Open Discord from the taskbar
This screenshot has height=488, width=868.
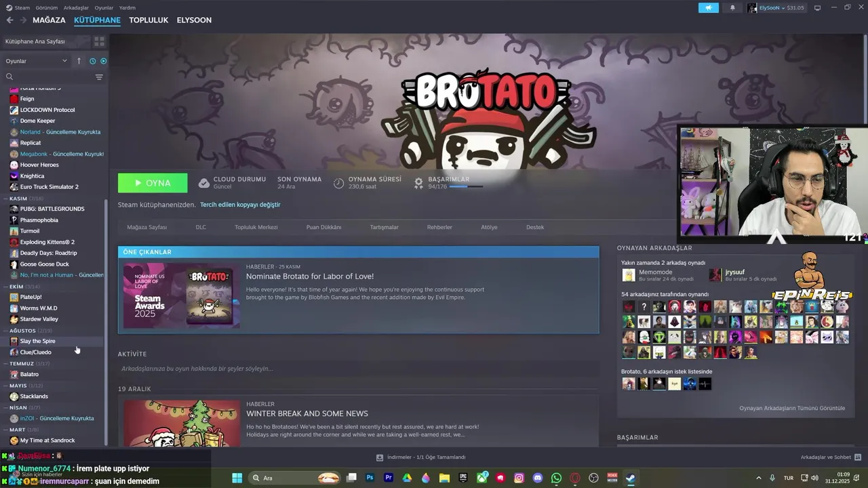pyautogui.click(x=538, y=478)
